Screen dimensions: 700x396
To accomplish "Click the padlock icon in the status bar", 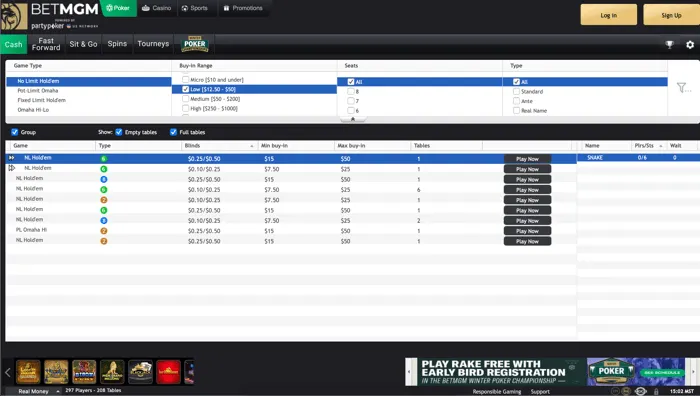I will tap(656, 392).
